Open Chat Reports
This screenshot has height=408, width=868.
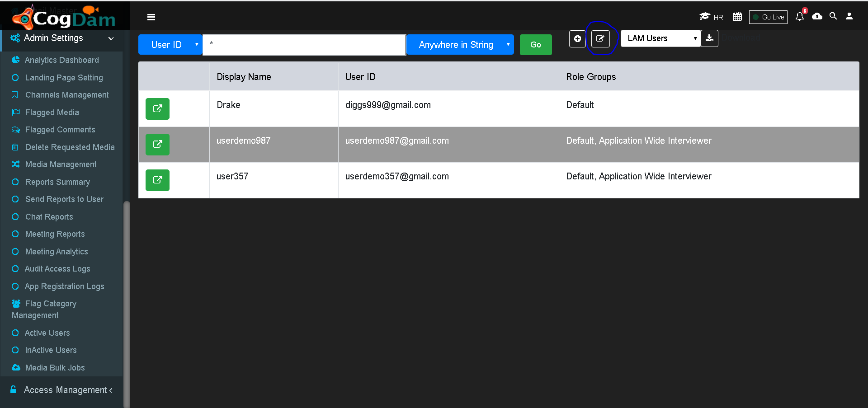click(49, 217)
